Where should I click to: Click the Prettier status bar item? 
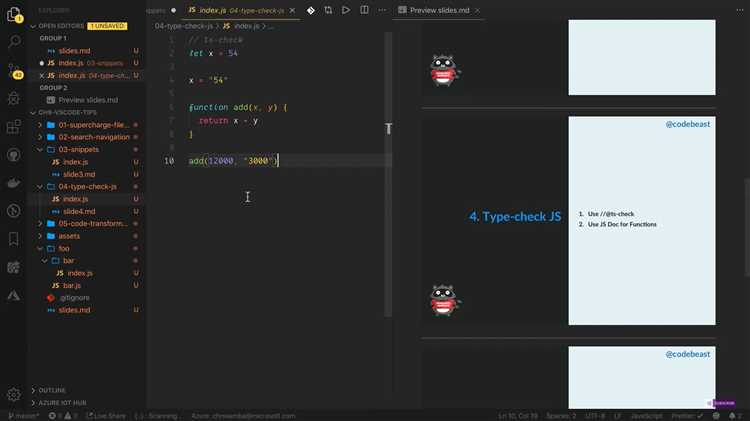pos(687,416)
